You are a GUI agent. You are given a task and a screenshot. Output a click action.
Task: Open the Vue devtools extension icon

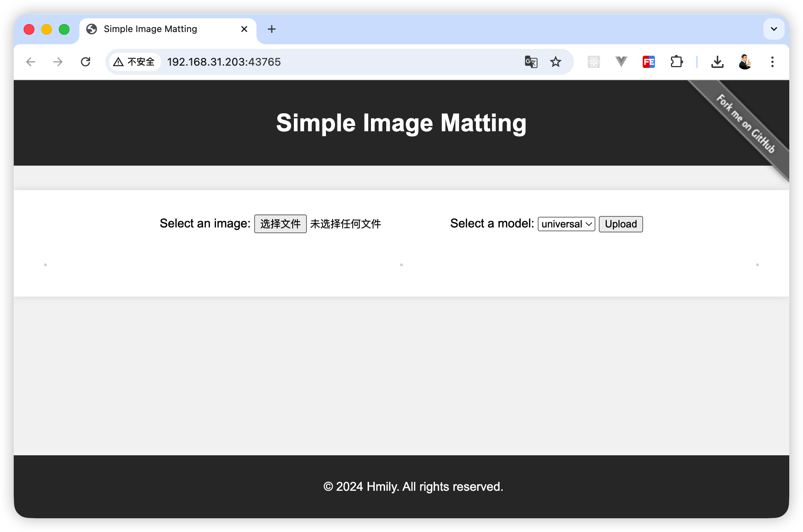621,62
